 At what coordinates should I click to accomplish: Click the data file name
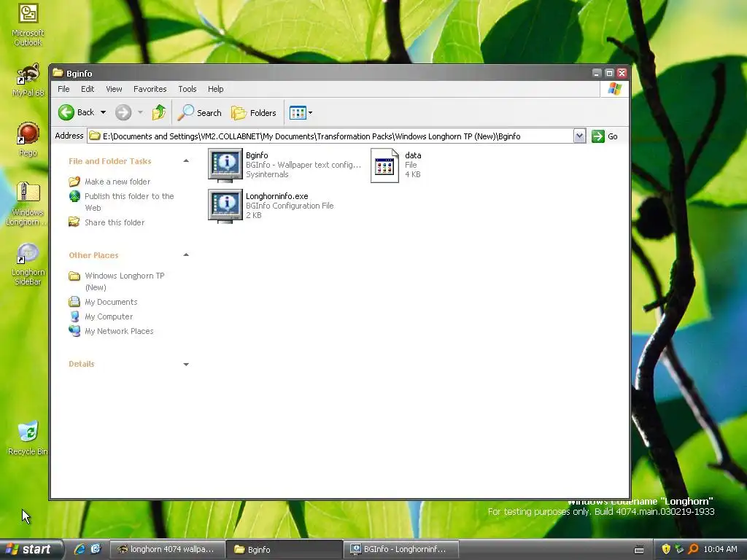[x=413, y=155]
